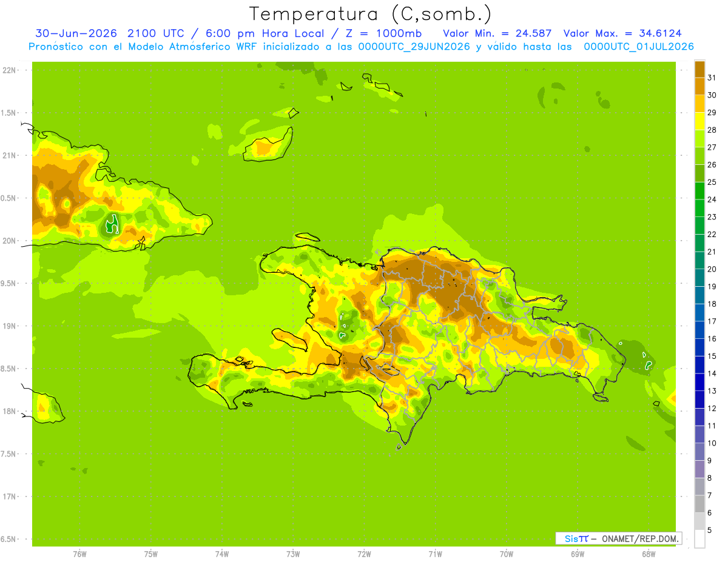Pick the white swatch below legend value 5
The image size is (728, 562).
699,539
